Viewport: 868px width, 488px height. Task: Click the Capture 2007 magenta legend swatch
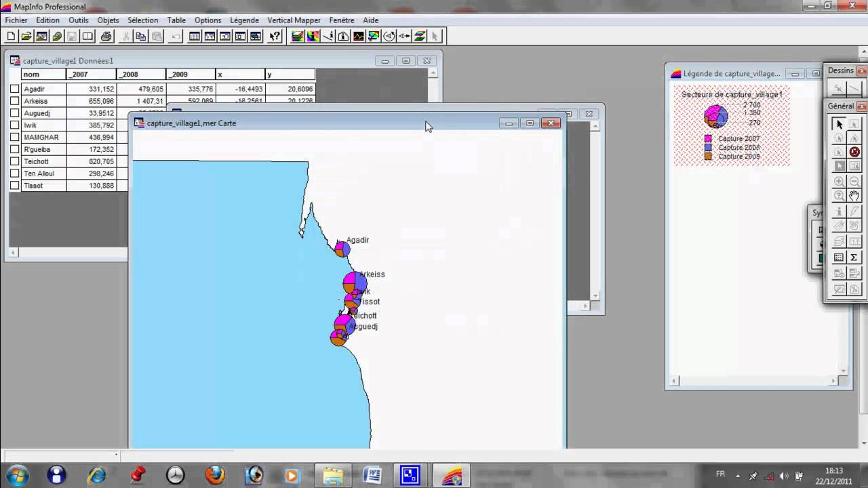tap(708, 139)
